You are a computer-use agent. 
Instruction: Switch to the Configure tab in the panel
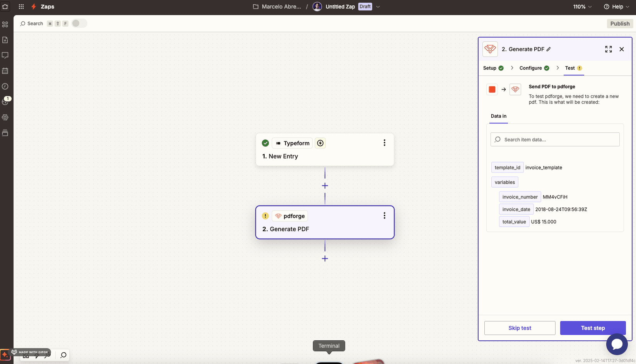531,68
